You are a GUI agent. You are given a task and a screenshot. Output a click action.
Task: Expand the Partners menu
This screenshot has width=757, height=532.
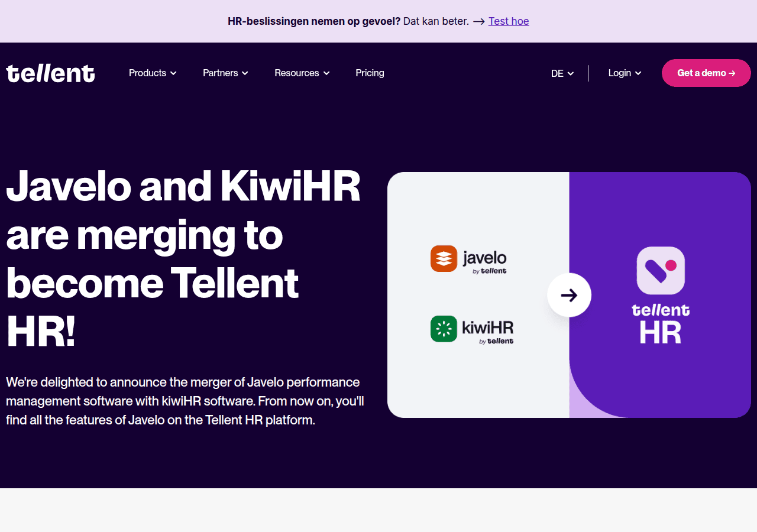[225, 73]
